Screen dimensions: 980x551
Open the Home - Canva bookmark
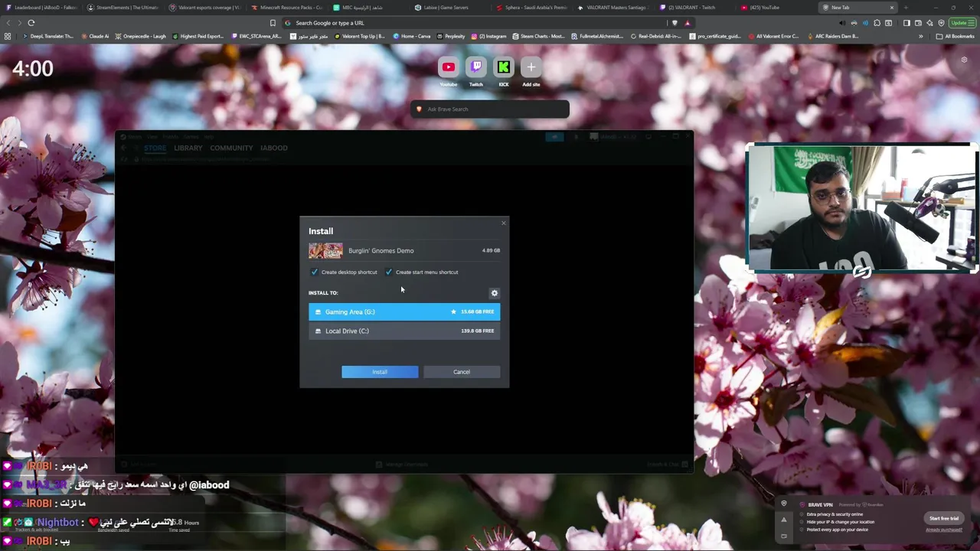click(x=412, y=36)
